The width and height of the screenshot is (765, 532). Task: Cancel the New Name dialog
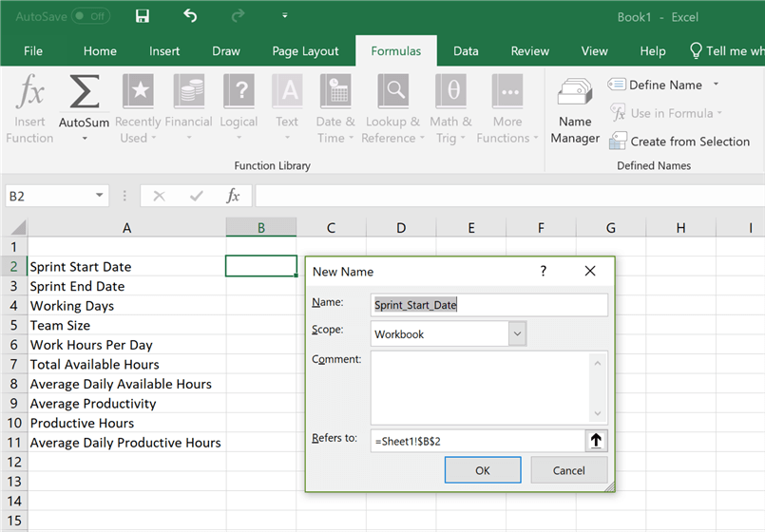568,470
